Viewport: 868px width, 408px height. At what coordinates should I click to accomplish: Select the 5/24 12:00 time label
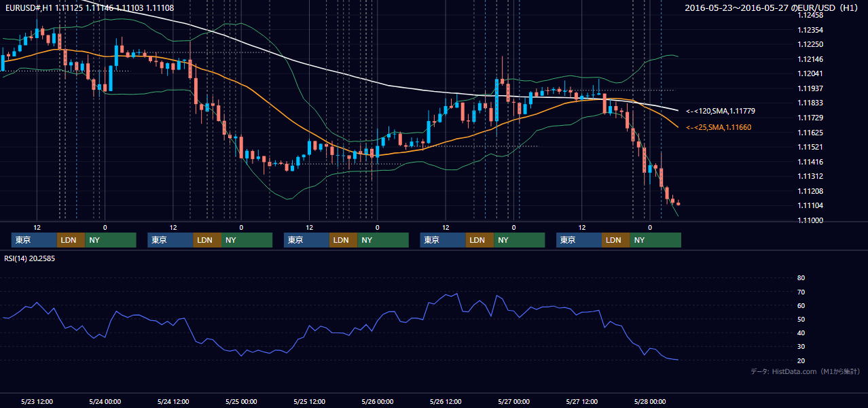(173, 401)
